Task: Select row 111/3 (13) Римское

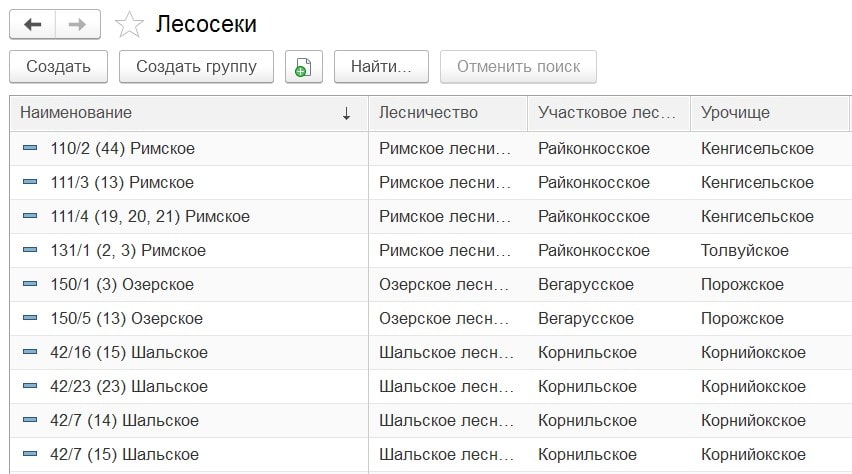Action: coord(430,183)
